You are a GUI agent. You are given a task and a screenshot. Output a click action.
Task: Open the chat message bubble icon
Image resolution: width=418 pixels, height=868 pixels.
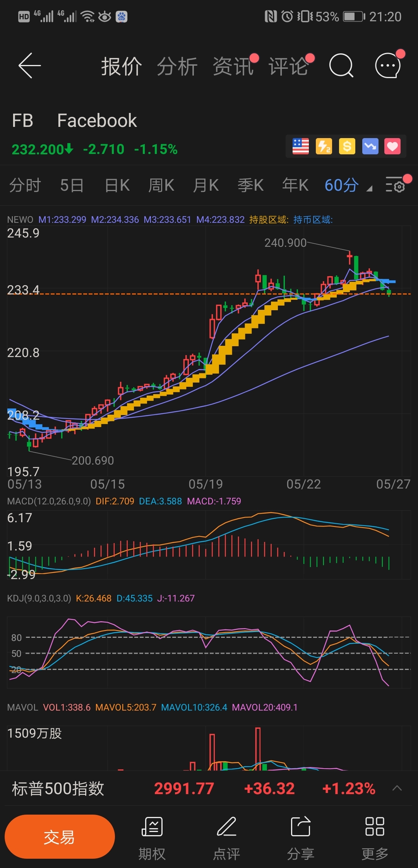[387, 66]
